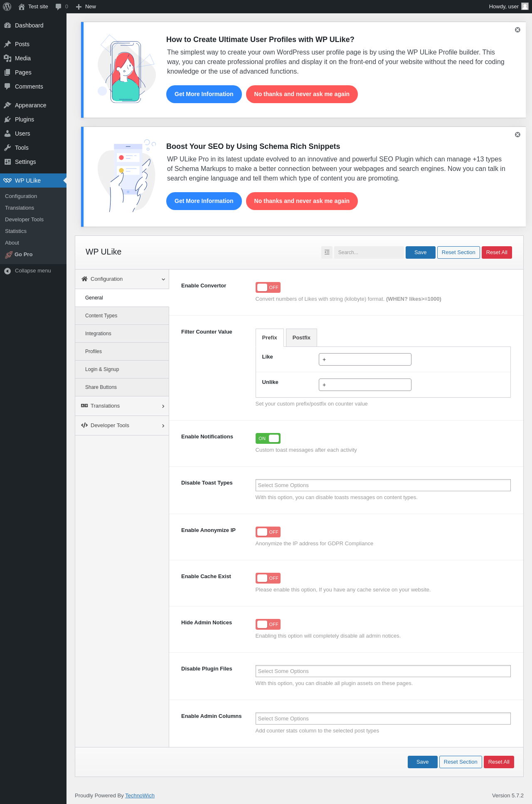This screenshot has height=804, width=532.
Task: Click the Like prefix input field
Action: click(x=365, y=359)
